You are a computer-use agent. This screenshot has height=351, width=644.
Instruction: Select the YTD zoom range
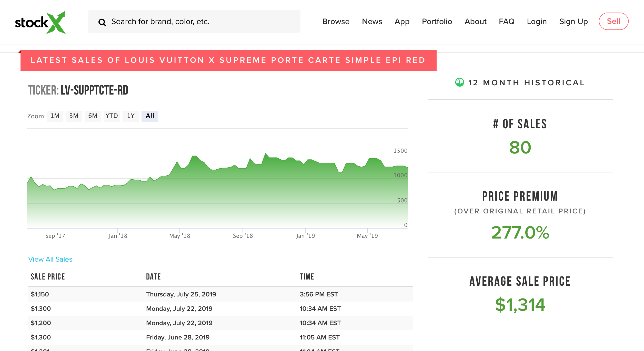tap(112, 116)
